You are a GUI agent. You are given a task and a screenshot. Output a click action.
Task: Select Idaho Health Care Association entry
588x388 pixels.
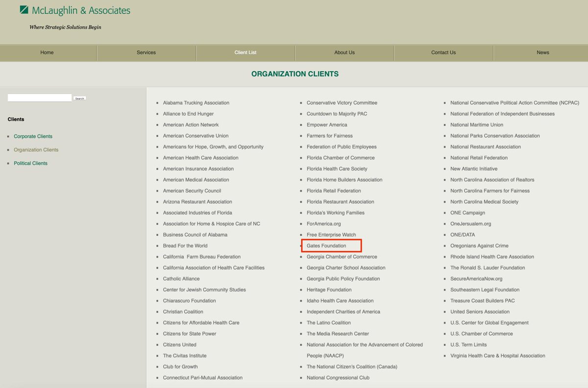pyautogui.click(x=340, y=301)
